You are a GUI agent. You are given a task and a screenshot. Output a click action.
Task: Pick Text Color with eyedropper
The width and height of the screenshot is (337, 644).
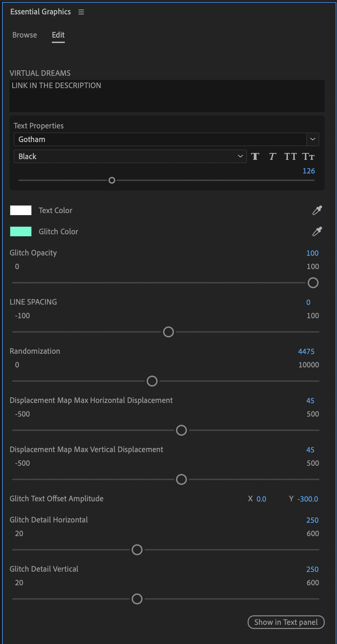[x=317, y=210]
